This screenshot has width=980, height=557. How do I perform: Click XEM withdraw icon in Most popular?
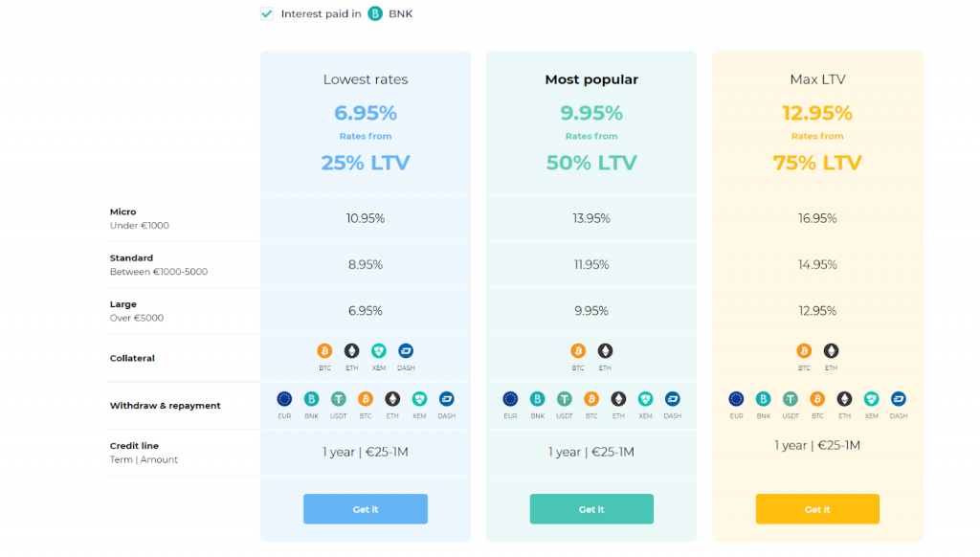point(646,399)
